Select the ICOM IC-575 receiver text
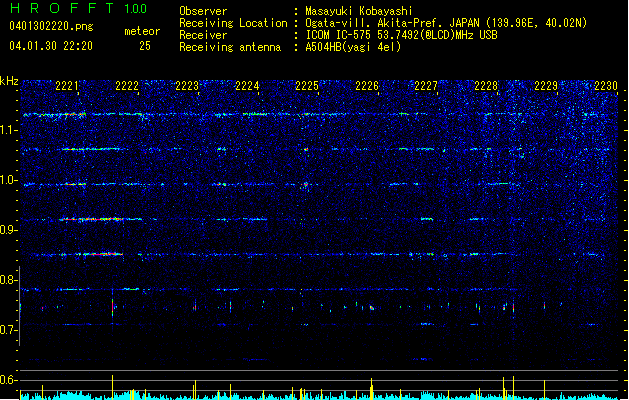 [x=401, y=35]
